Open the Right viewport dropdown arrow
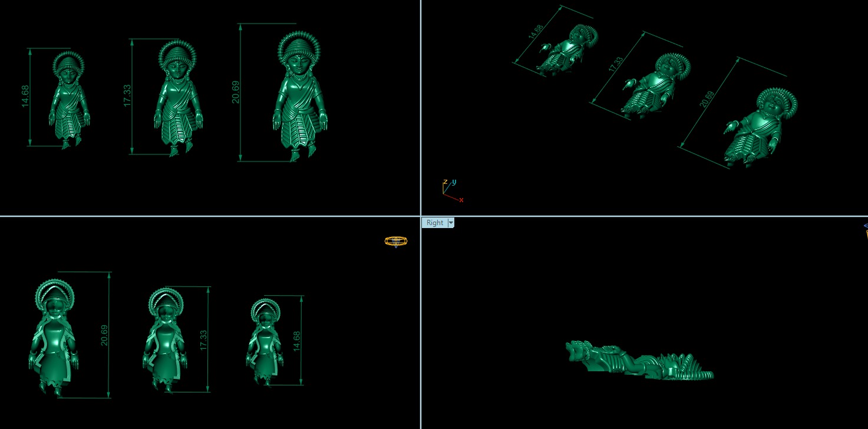 click(x=451, y=223)
